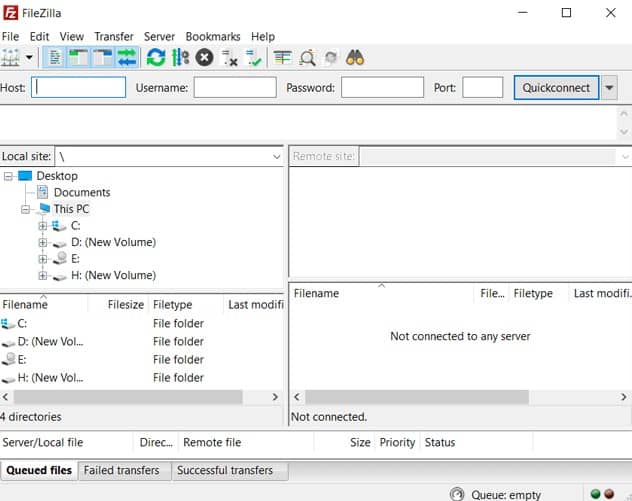
Task: Click the Disconnect from server icon
Action: (x=229, y=58)
